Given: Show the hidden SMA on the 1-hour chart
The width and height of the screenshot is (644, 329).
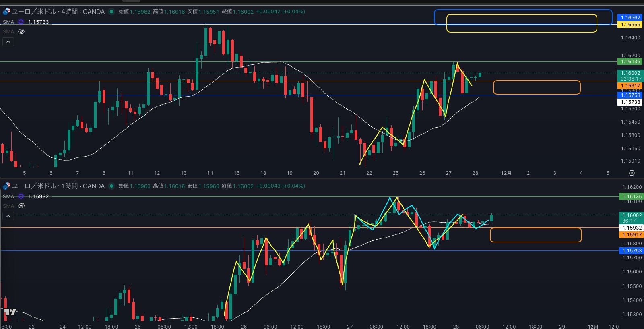Looking at the screenshot, I should tap(21, 206).
